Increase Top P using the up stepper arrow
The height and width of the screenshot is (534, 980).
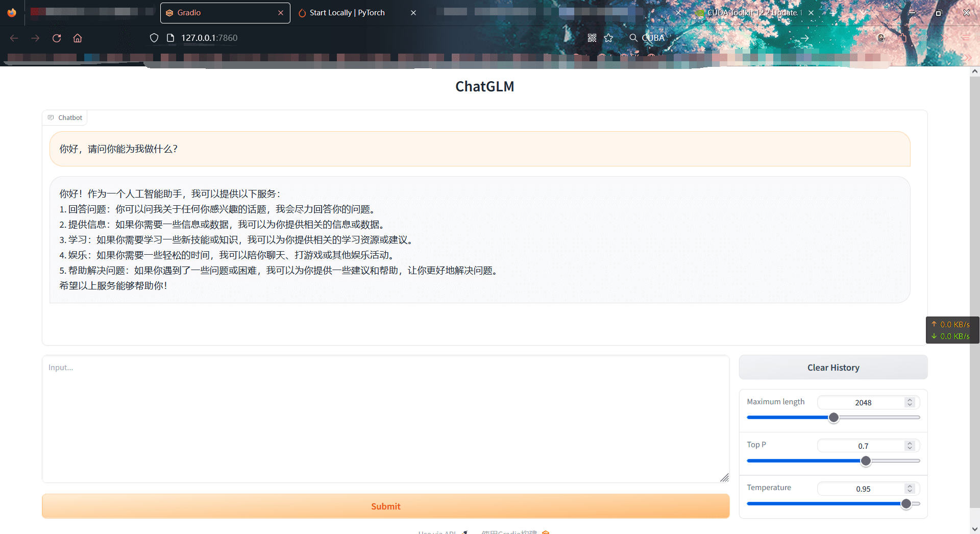pyautogui.click(x=910, y=444)
